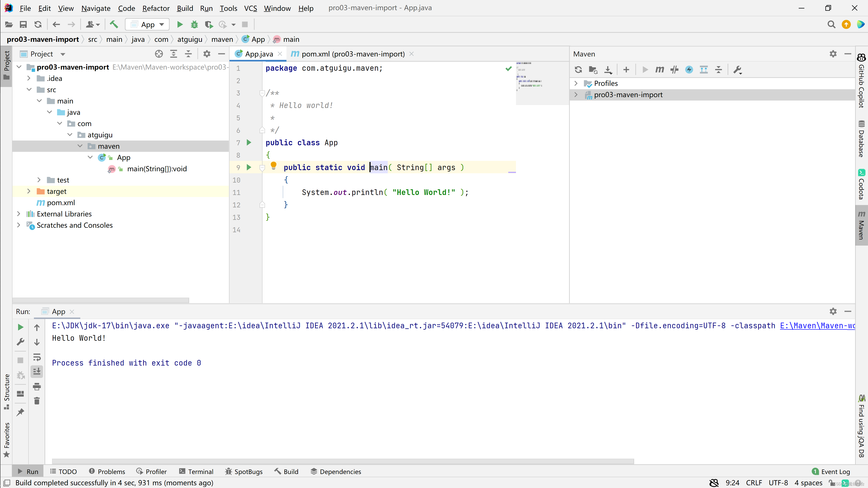Click the Maven execute goals icon
This screenshot has width=868, height=488.
point(660,70)
